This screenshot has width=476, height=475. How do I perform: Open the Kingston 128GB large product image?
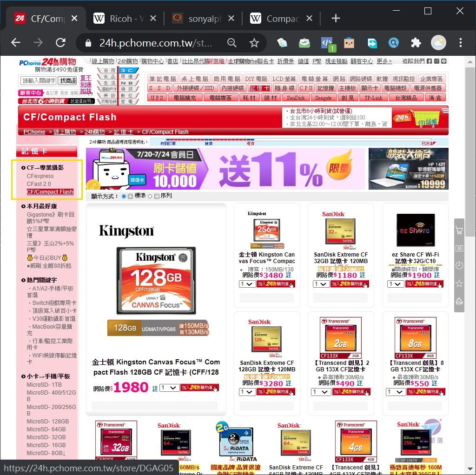pyautogui.click(x=156, y=280)
